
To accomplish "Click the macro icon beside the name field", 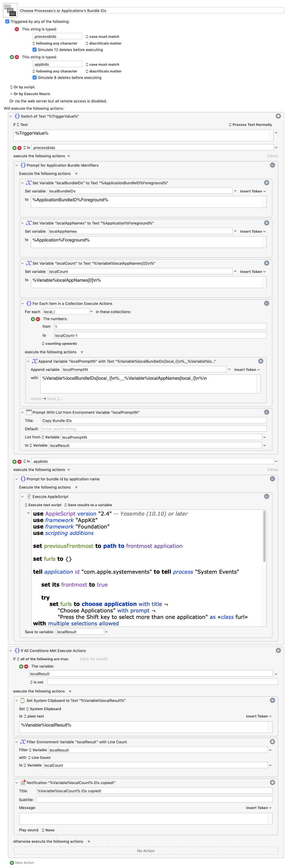I will [x=10, y=10].
